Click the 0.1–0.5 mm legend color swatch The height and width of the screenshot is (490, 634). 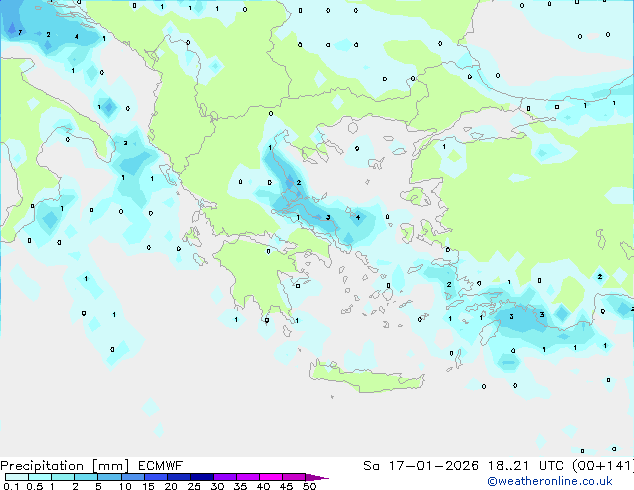click(17, 477)
